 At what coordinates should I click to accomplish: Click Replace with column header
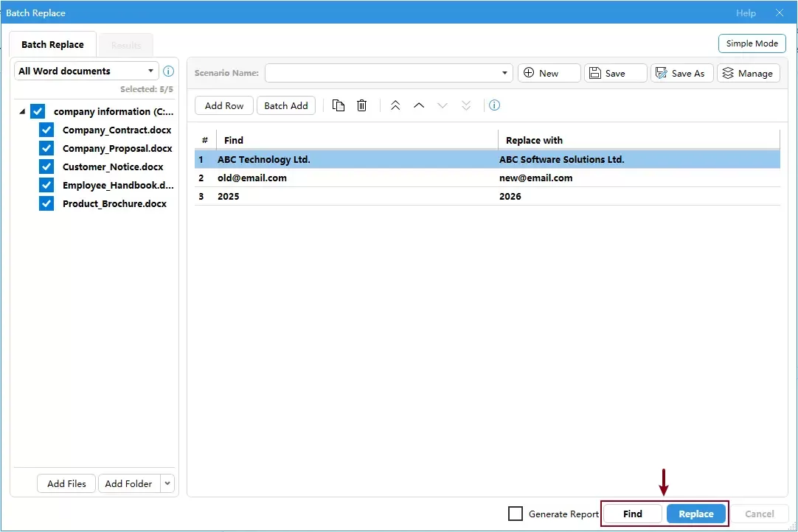click(x=639, y=140)
